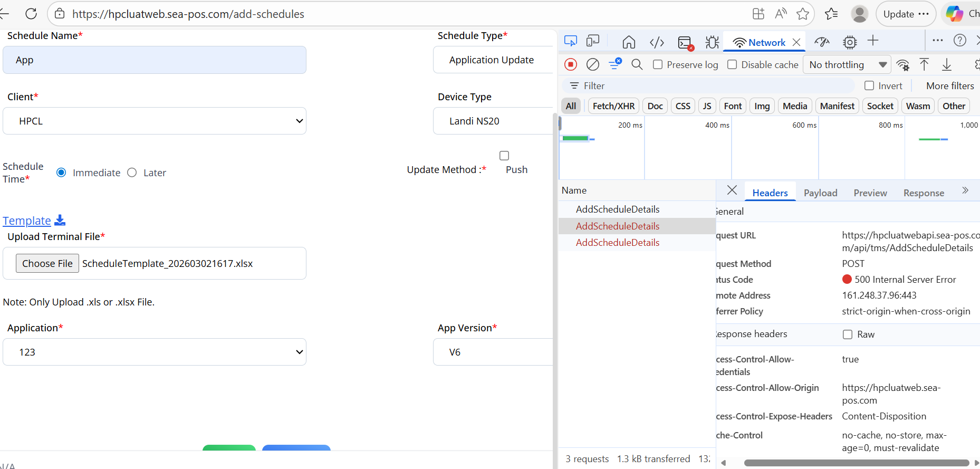The image size is (980, 469).
Task: Stop recording network log
Action: coord(570,64)
